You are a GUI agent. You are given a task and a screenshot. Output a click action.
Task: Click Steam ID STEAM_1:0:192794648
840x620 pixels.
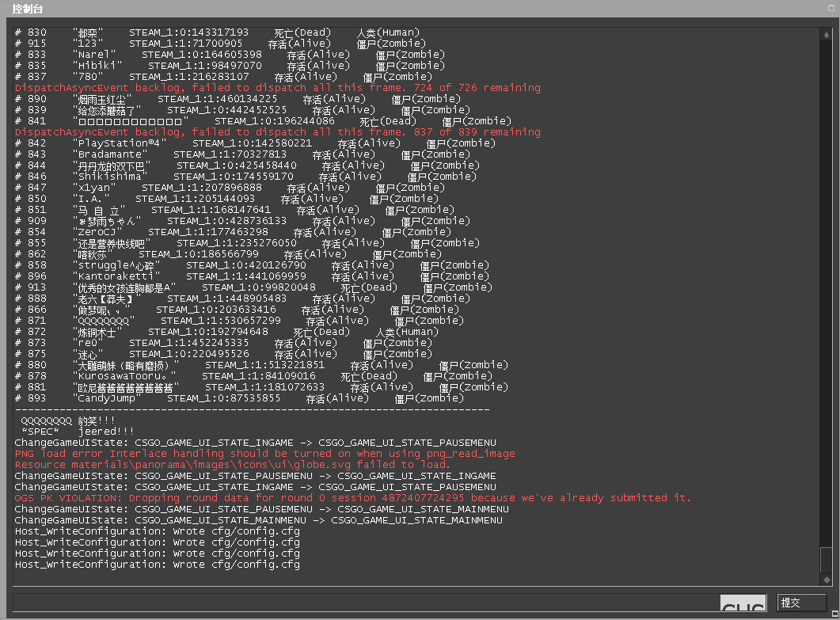click(208, 332)
